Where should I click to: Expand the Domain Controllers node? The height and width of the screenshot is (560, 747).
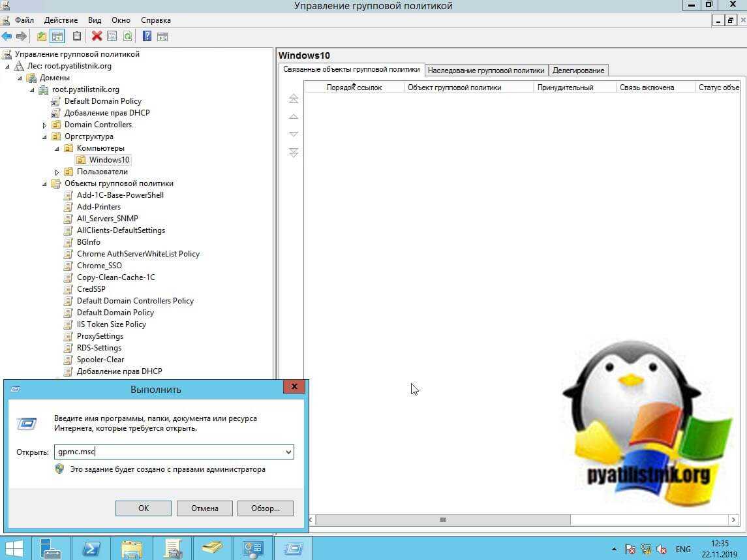click(x=45, y=125)
